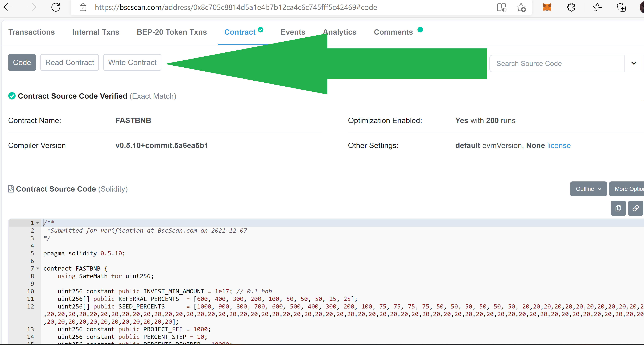Get permalink using the link icon

pyautogui.click(x=636, y=208)
